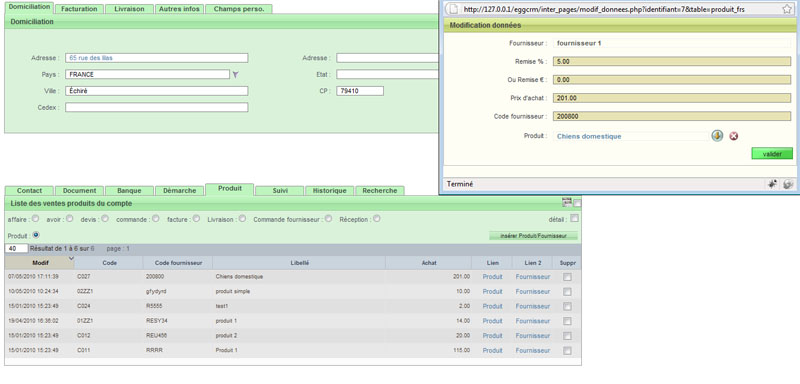Check Suppr box for produit 1 row 01ZZ1
The image size is (800, 384).
[567, 321]
